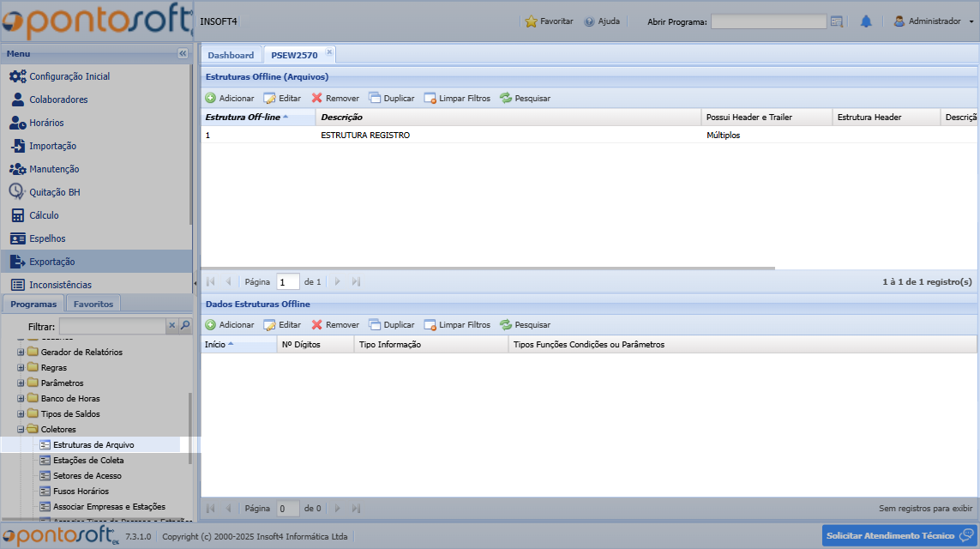Collapse the Coletores tree folder

21,429
